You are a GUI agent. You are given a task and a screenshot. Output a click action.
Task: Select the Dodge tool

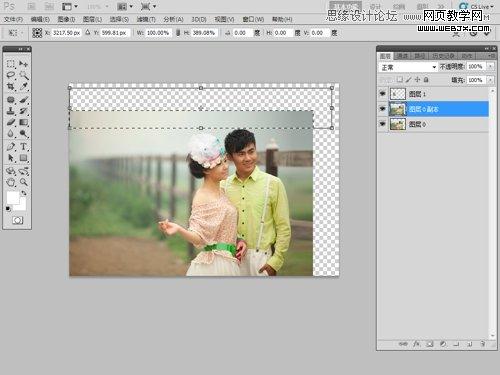23,134
